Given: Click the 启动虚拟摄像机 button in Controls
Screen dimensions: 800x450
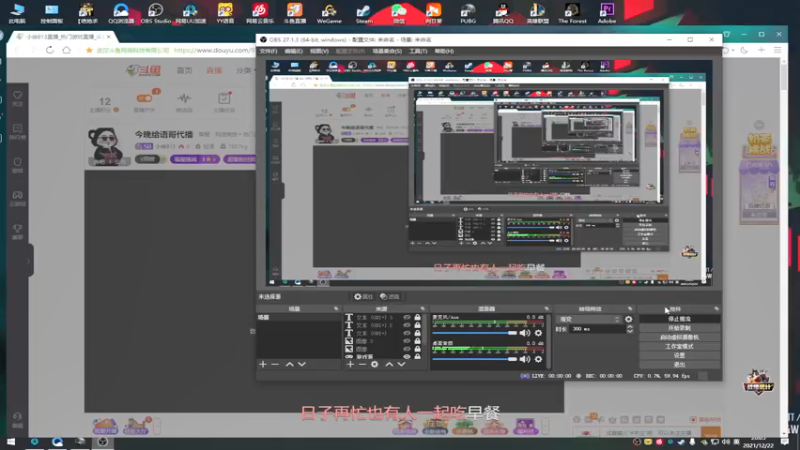Looking at the screenshot, I should click(679, 337).
